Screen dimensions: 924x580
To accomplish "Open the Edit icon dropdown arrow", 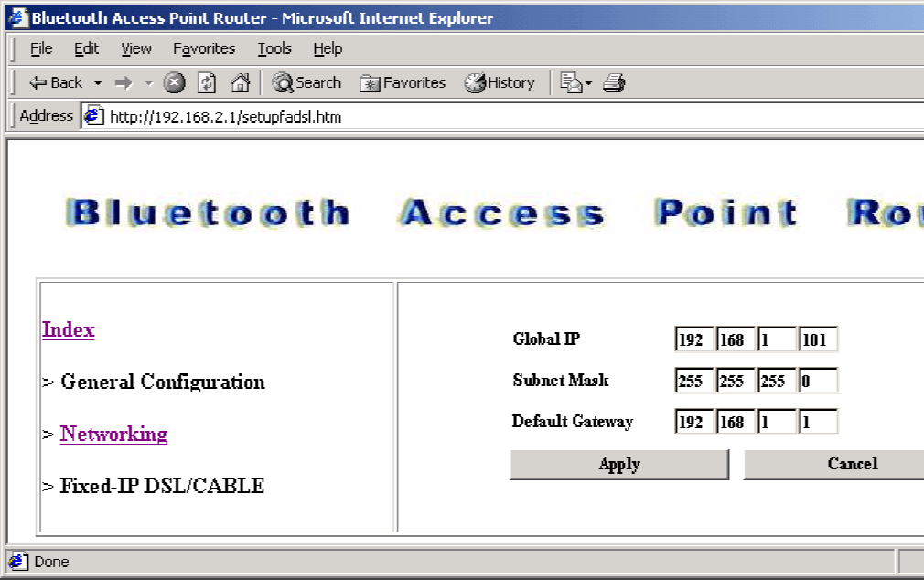I will click(x=588, y=83).
